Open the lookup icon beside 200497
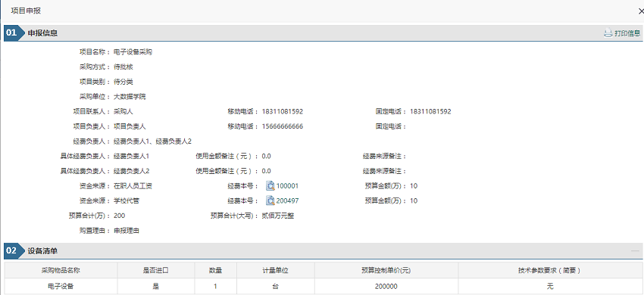The width and height of the screenshot is (644, 295). click(270, 200)
